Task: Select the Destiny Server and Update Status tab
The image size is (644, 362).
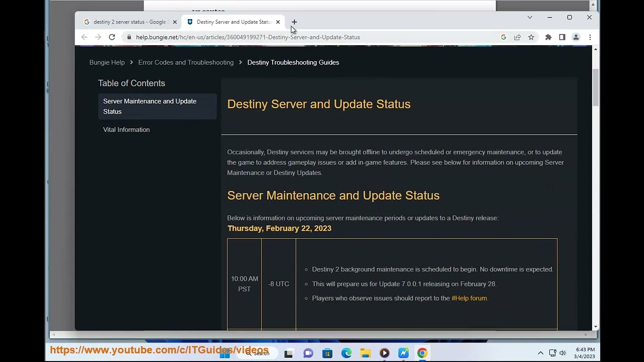Action: pos(233,22)
